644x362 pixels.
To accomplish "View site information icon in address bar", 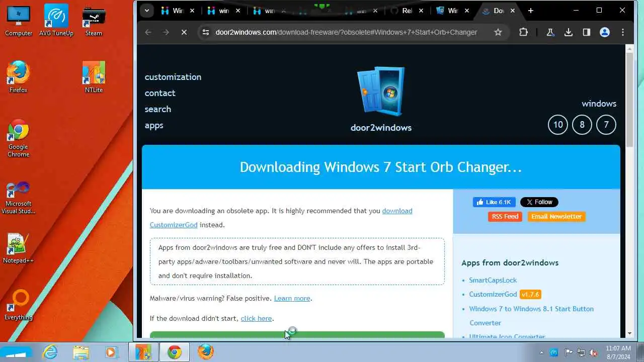I will [x=205, y=32].
